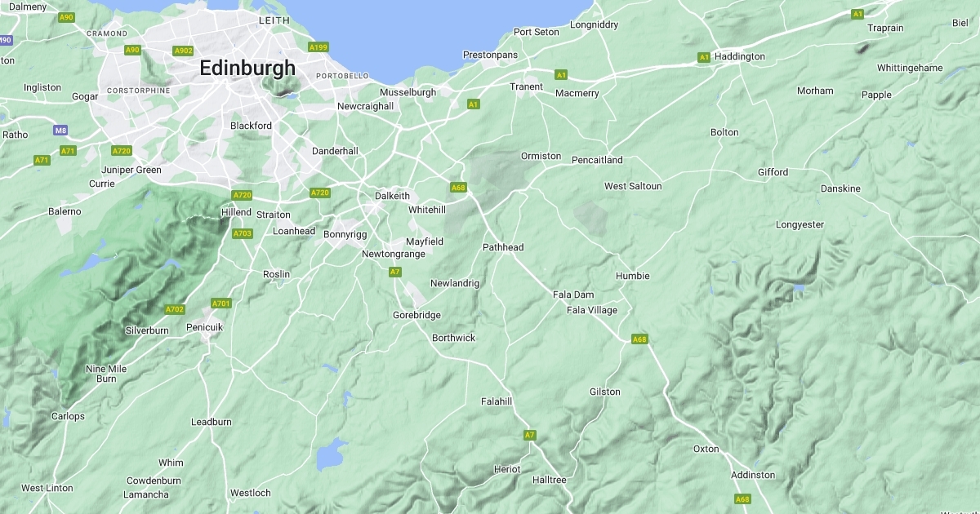
Task: Click the M8 motorway shield near Ratho
Action: [x=60, y=131]
